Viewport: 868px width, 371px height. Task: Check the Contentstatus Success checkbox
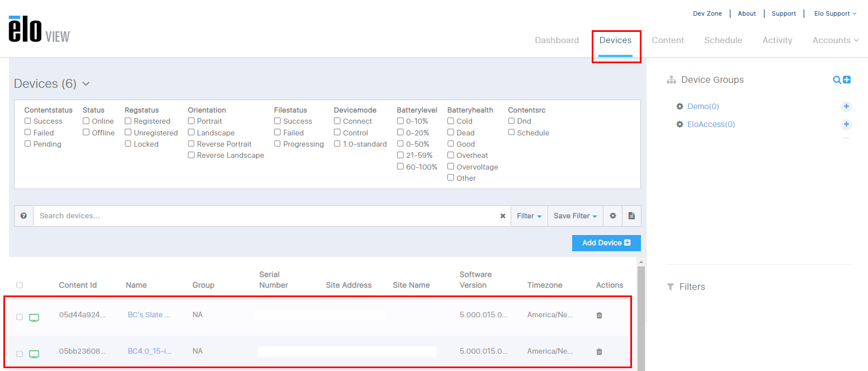pyautogui.click(x=28, y=121)
